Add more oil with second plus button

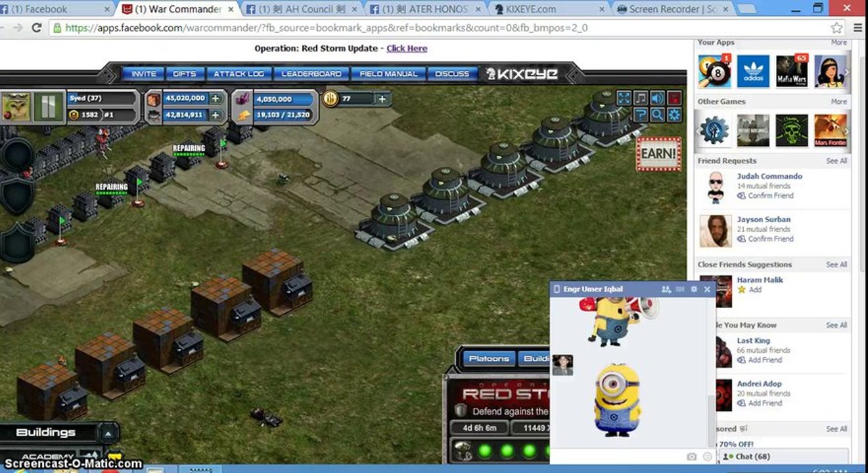(x=215, y=115)
